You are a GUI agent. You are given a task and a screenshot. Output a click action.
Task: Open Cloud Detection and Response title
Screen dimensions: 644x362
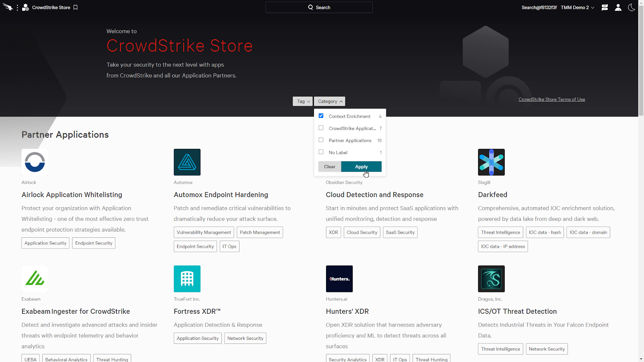375,195
